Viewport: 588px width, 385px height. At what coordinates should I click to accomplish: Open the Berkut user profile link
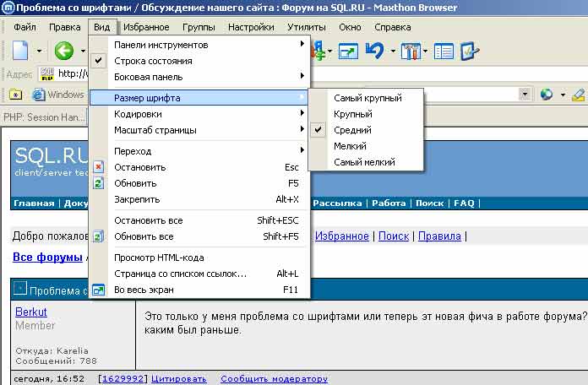[31, 312]
